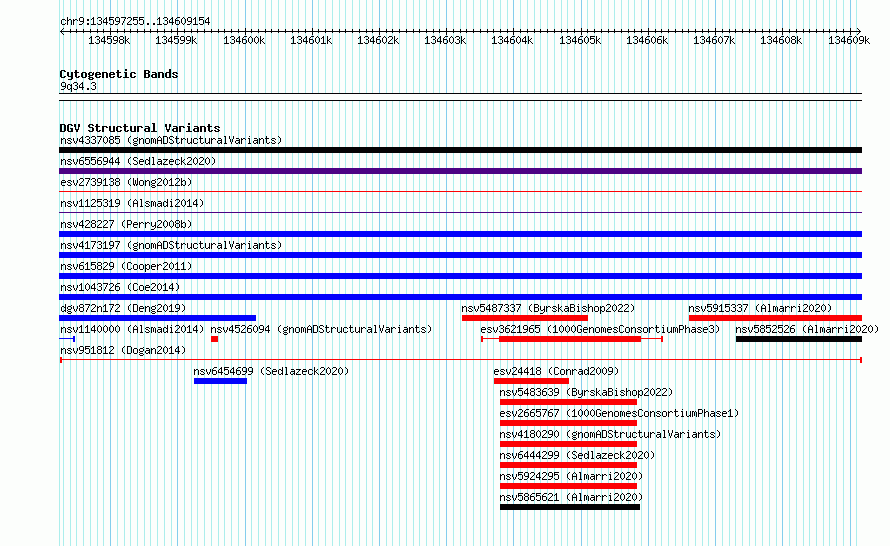This screenshot has width=890, height=546.
Task: Open nsv6556944 Sedlazeck2020 variant label
Action: point(138,161)
